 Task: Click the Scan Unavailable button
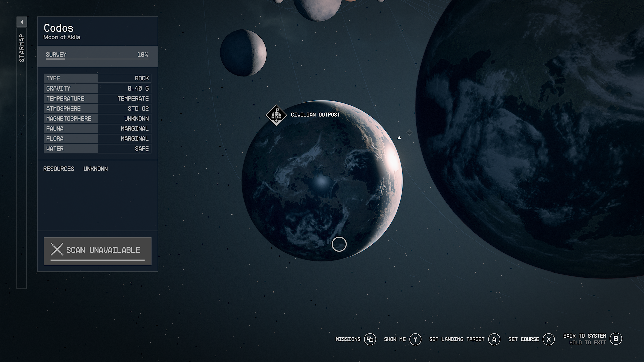pyautogui.click(x=98, y=251)
